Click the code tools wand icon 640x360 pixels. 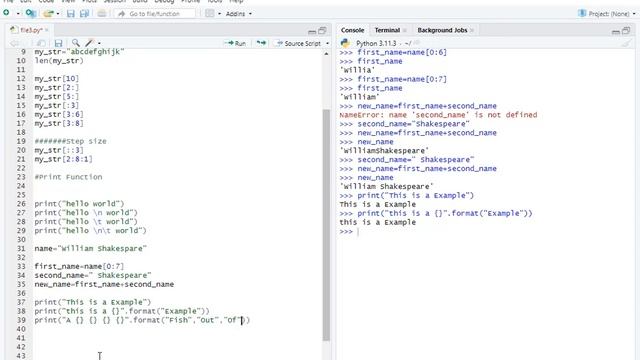click(x=89, y=42)
